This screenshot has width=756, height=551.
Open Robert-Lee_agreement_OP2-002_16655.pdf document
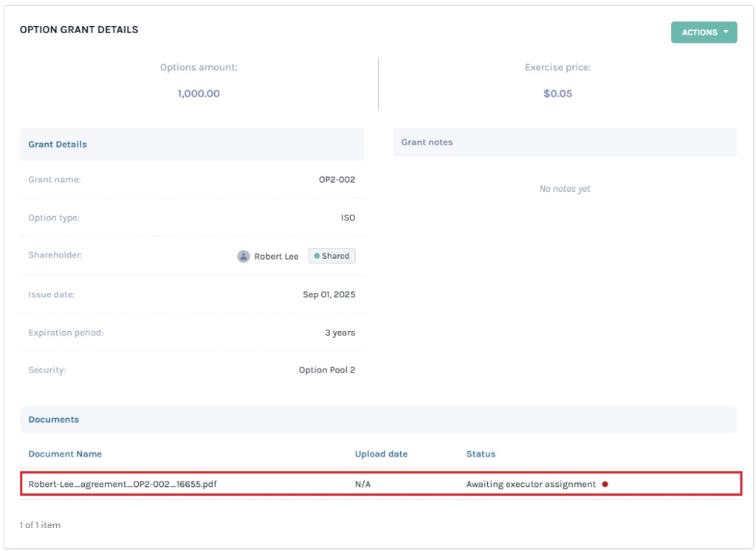click(x=123, y=485)
